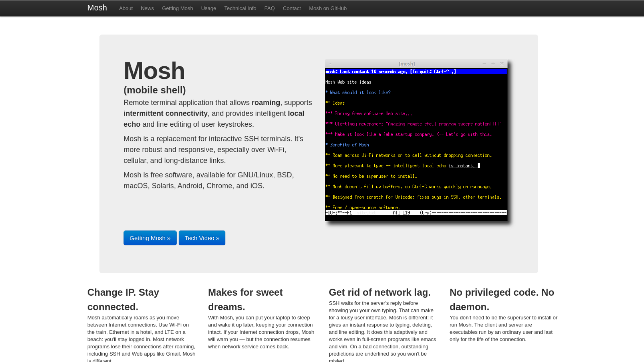Image resolution: width=644 pixels, height=362 pixels.
Task: Open the Contact nav link
Action: coord(292,8)
